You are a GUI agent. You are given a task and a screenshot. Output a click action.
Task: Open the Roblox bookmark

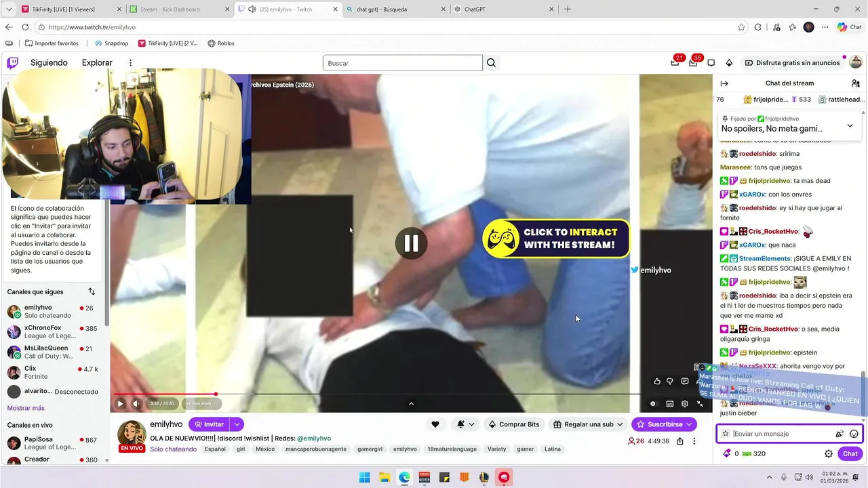tap(221, 43)
